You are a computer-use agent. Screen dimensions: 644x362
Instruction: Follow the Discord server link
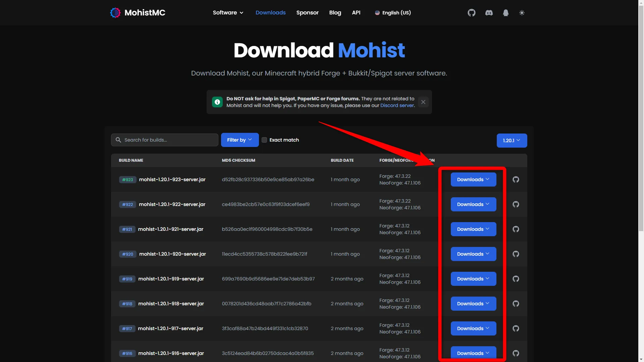(x=397, y=105)
